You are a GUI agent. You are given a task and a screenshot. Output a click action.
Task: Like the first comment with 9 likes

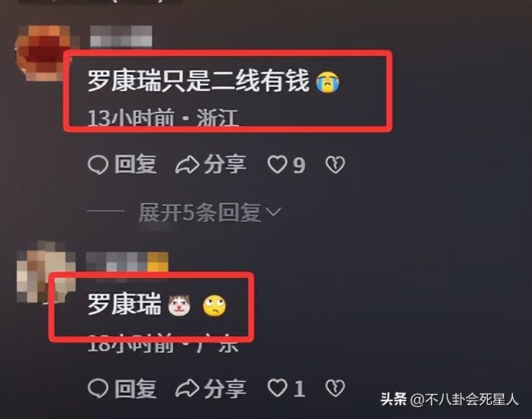[277, 165]
